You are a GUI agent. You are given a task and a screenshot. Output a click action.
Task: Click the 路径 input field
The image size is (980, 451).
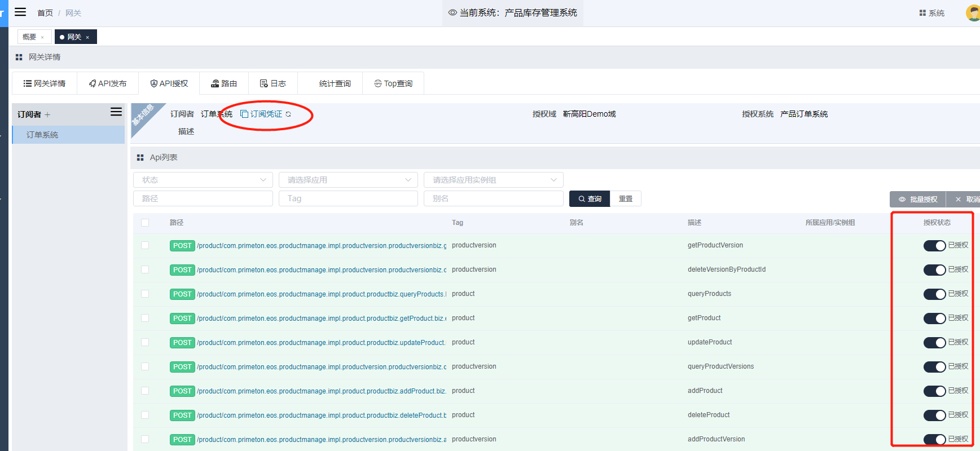pos(203,198)
